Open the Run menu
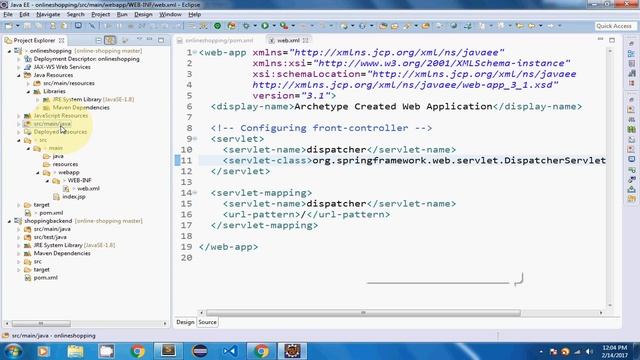Image resolution: width=640 pixels, height=360 pixels. pyautogui.click(x=122, y=14)
